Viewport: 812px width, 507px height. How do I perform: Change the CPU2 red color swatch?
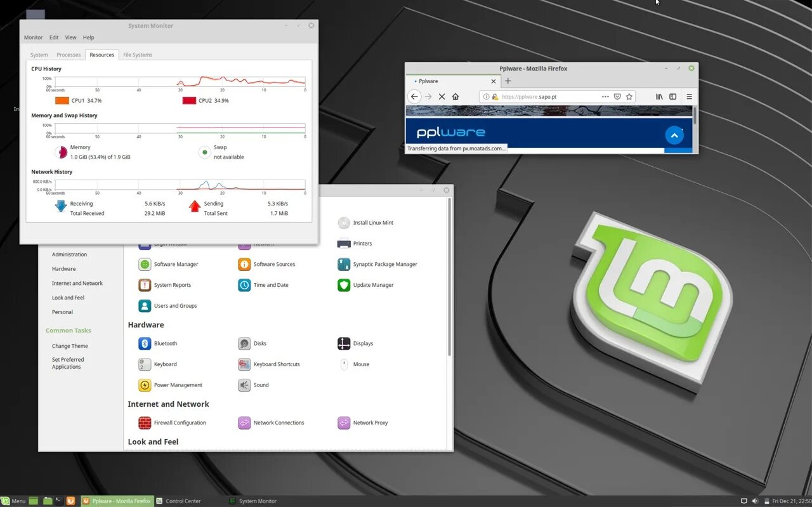(x=189, y=100)
